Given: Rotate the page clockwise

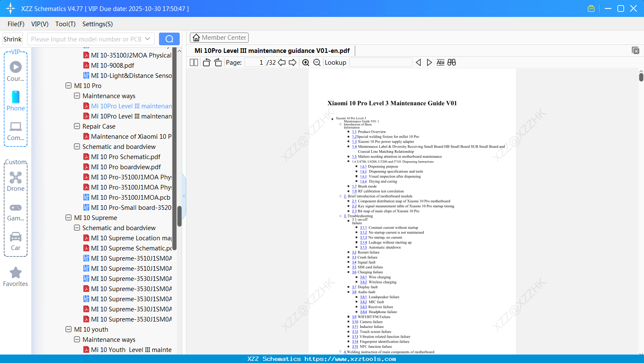Looking at the screenshot, I should click(218, 63).
